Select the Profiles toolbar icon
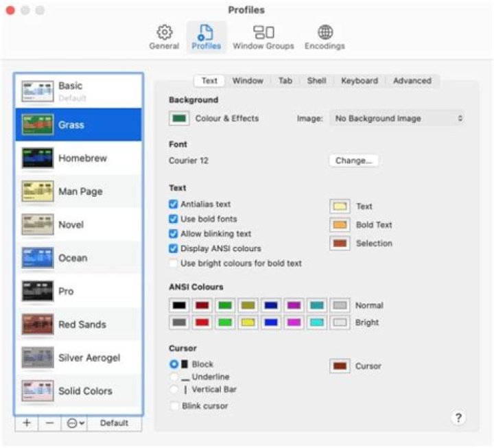494x448 pixels. pos(207,37)
